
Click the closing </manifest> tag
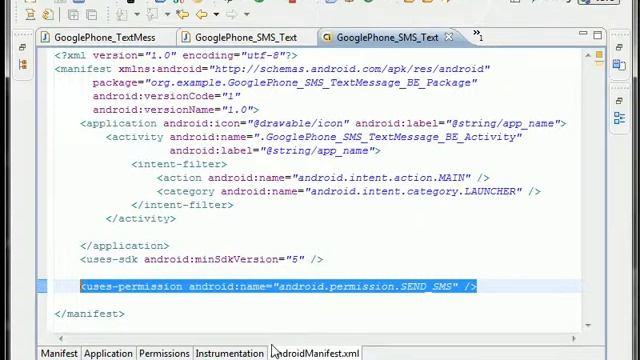click(89, 314)
